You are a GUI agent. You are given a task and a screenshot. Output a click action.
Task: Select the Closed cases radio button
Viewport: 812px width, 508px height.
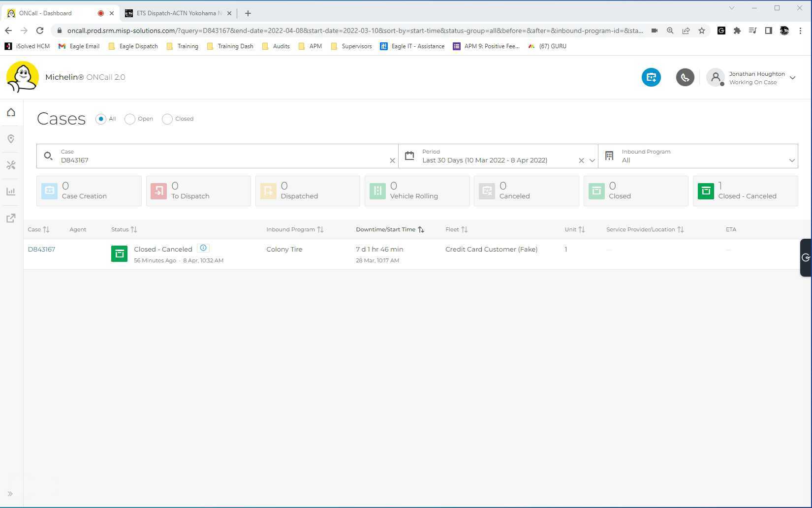167,119
